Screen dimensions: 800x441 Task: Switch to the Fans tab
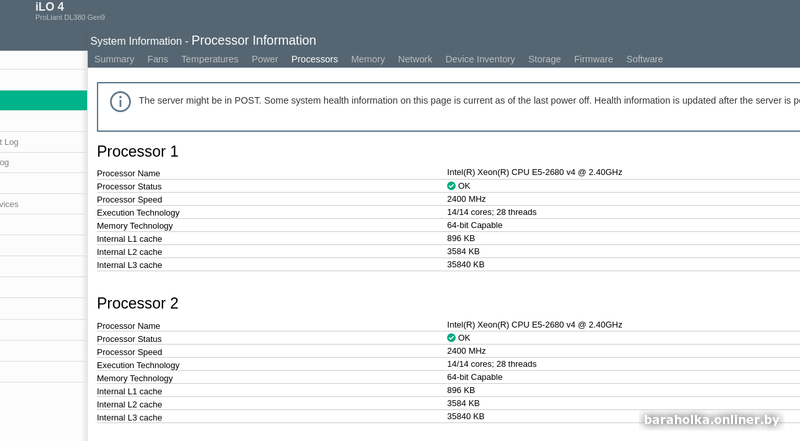pos(158,59)
